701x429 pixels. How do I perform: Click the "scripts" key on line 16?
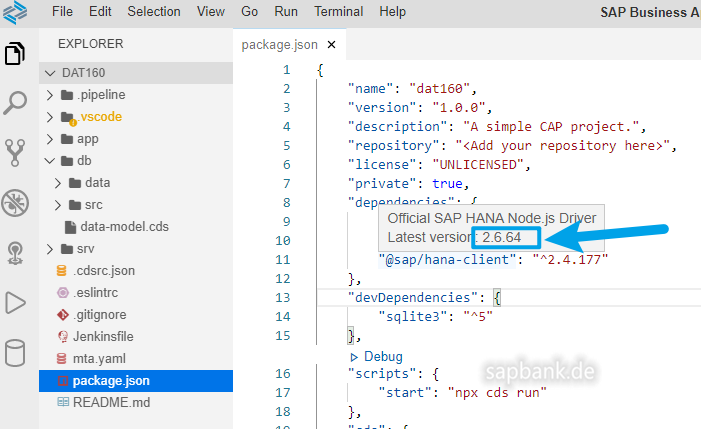point(382,374)
